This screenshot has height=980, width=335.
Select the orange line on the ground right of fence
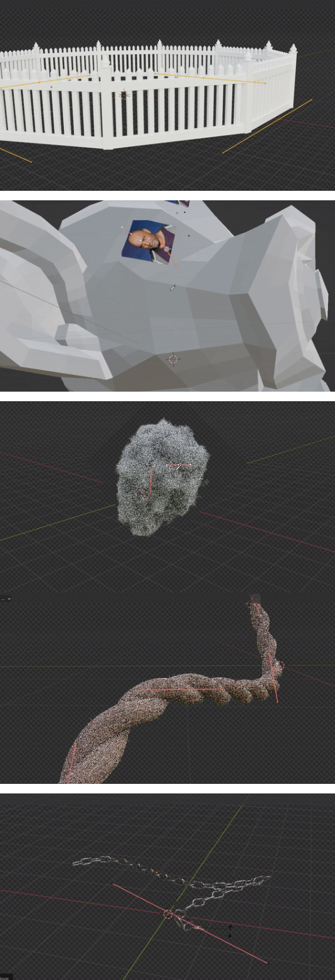(267, 126)
